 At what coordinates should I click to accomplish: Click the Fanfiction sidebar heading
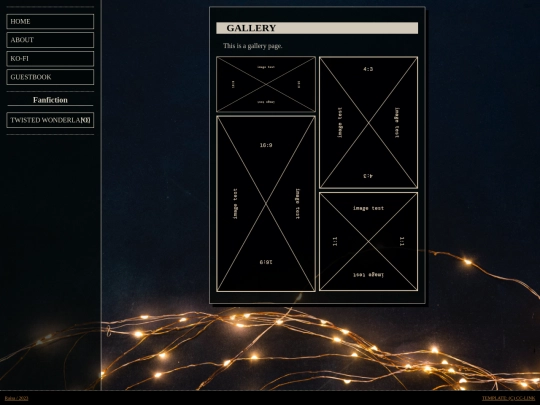(x=50, y=100)
